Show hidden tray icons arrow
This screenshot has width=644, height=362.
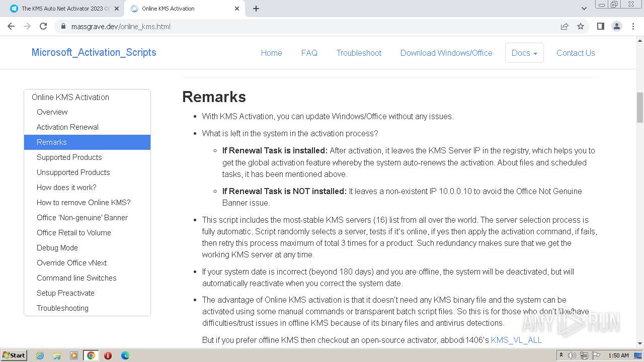[x=561, y=355]
